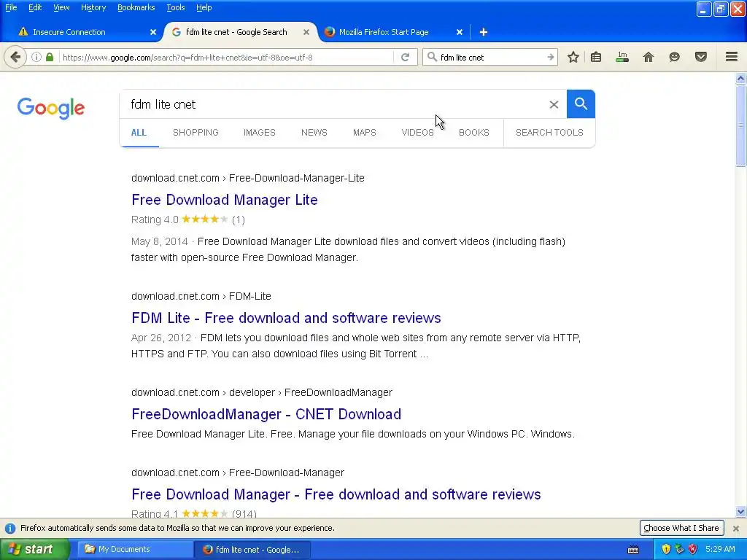Click the red shield tray icon

coord(693,550)
